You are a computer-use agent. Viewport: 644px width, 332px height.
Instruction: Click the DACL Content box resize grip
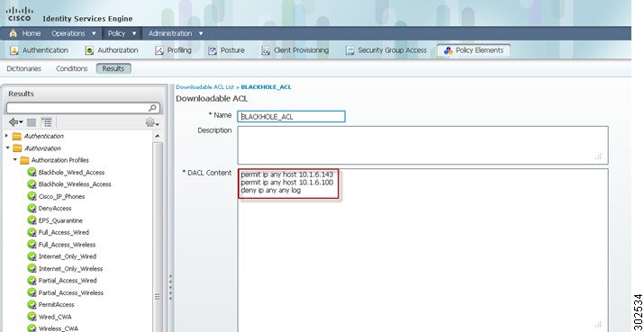(599, 324)
